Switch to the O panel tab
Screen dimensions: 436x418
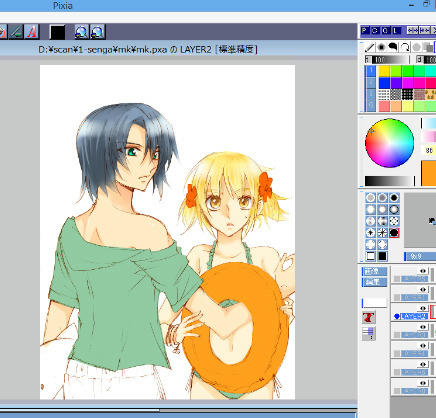coord(385,31)
